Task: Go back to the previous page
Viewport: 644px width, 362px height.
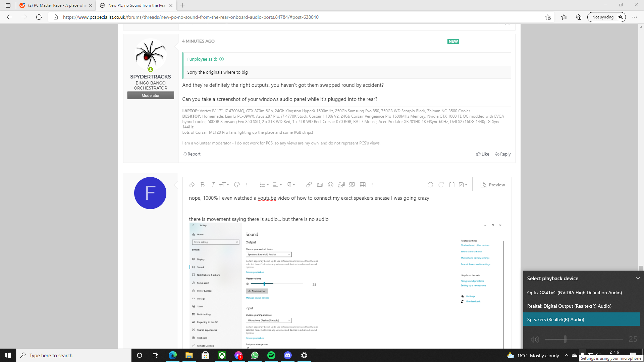Action: (9, 17)
